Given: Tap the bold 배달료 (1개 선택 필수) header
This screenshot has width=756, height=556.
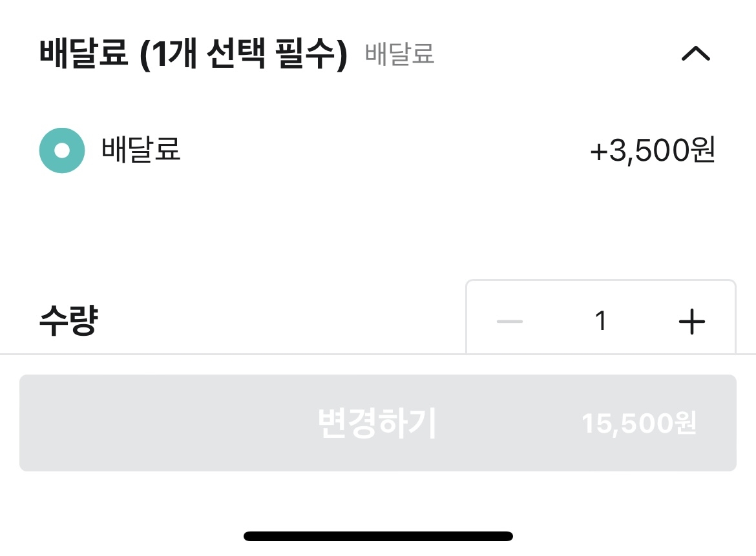Looking at the screenshot, I should [193, 54].
